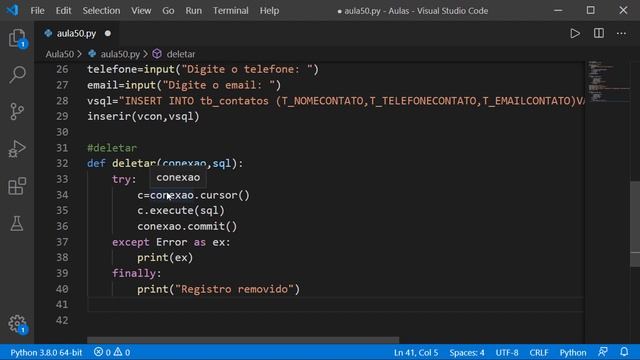The image size is (640, 360).
Task: Open the Run menu
Action: (193, 11)
